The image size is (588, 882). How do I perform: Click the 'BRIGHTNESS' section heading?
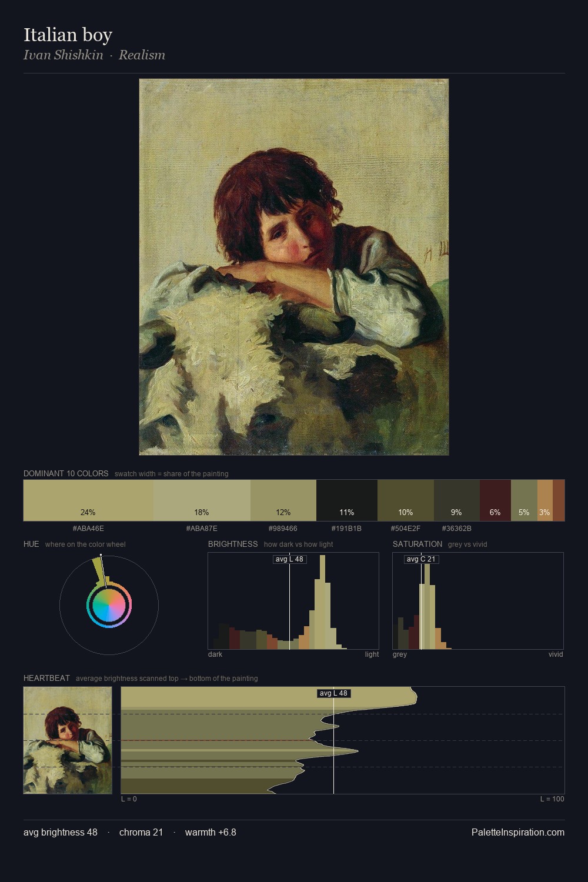point(233,544)
